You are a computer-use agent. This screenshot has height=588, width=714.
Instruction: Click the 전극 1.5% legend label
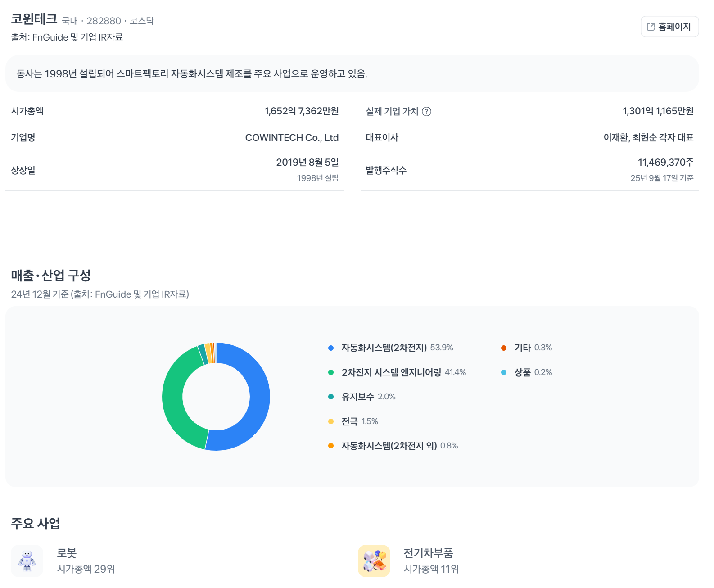[x=360, y=421]
